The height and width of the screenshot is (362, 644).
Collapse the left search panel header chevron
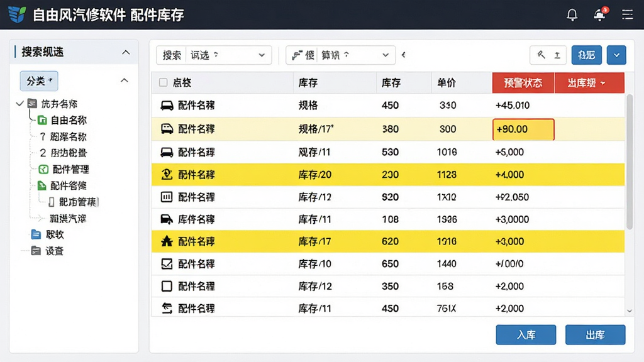click(126, 52)
